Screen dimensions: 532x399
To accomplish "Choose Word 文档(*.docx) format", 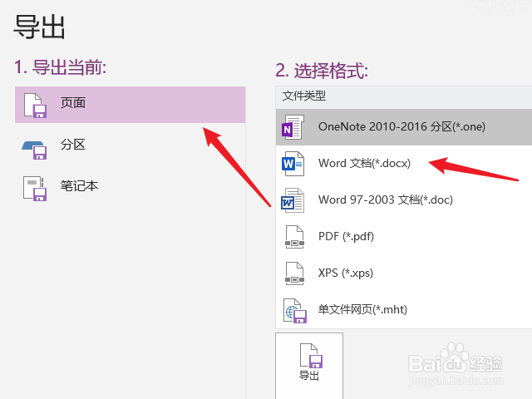I will (404, 164).
